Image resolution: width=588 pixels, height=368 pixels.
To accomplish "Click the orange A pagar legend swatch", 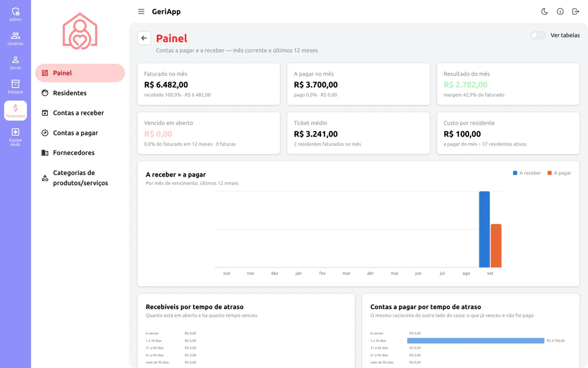I will 549,173.
